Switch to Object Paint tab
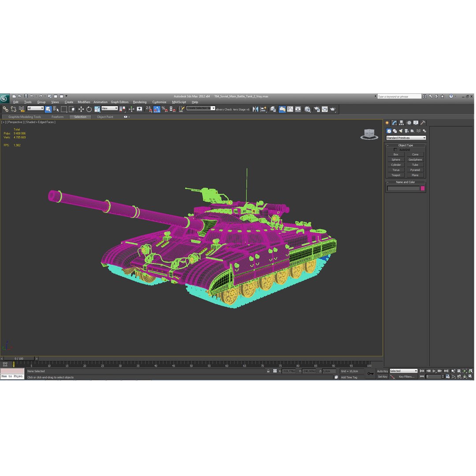 coord(105,117)
